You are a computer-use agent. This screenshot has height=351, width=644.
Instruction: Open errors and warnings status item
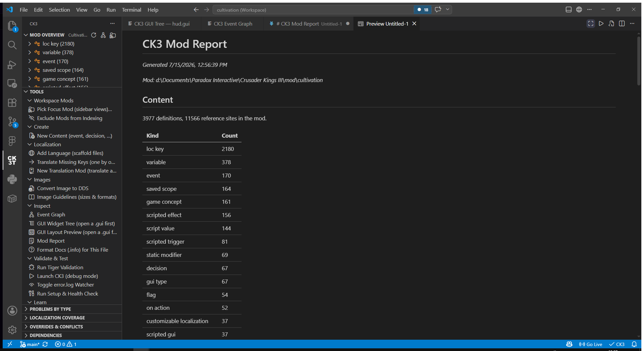coord(66,344)
